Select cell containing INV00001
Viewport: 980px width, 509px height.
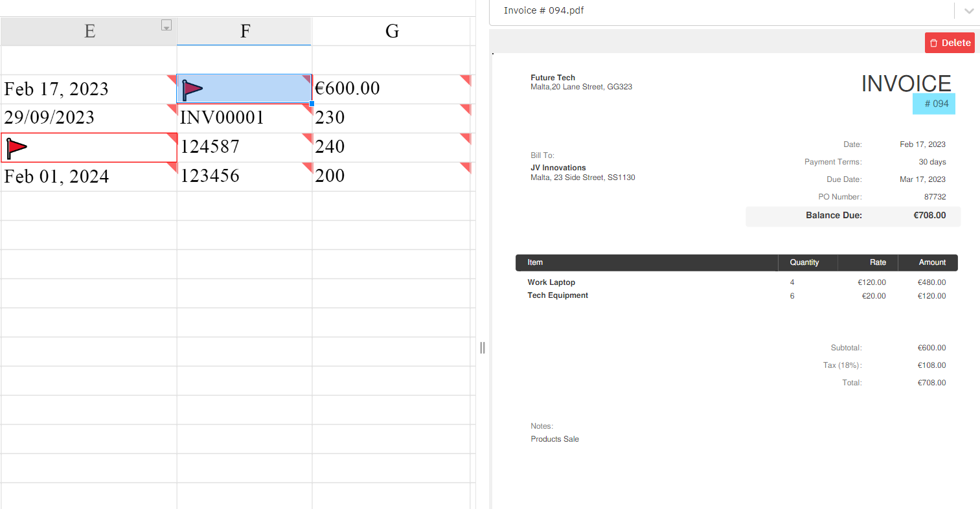tap(245, 119)
